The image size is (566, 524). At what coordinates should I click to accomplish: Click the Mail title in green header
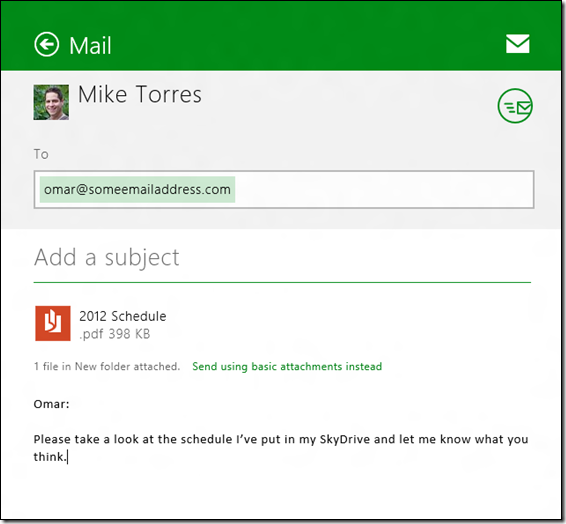[90, 46]
